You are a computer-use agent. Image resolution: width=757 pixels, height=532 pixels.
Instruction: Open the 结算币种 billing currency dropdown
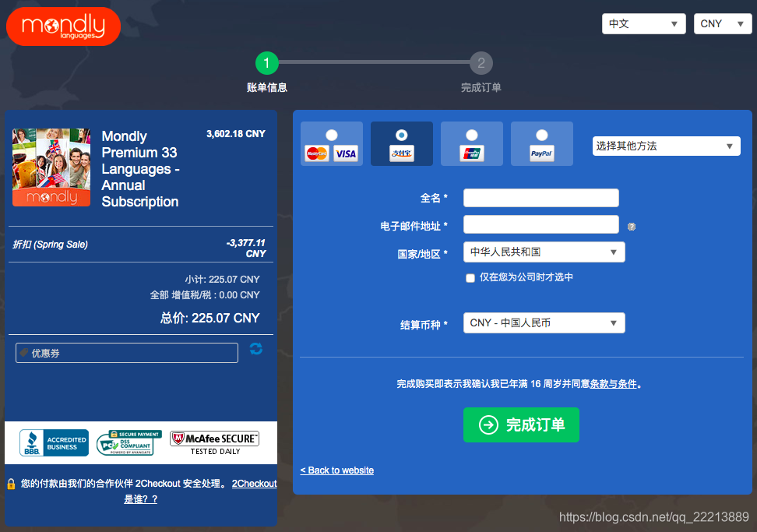click(x=544, y=323)
